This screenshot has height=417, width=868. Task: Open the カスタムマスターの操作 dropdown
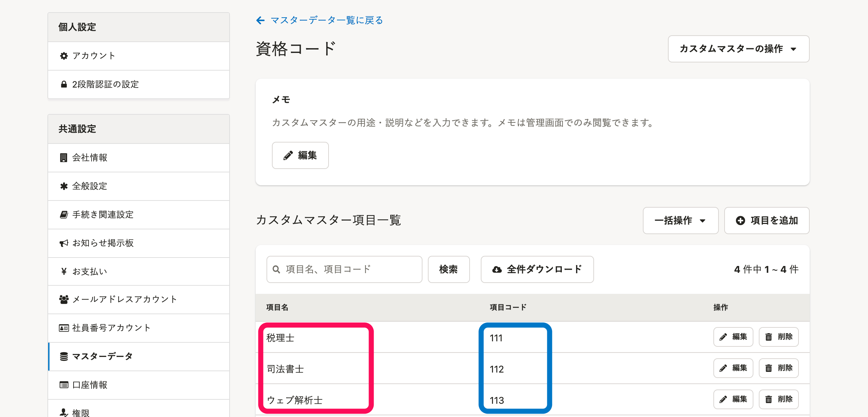738,49
